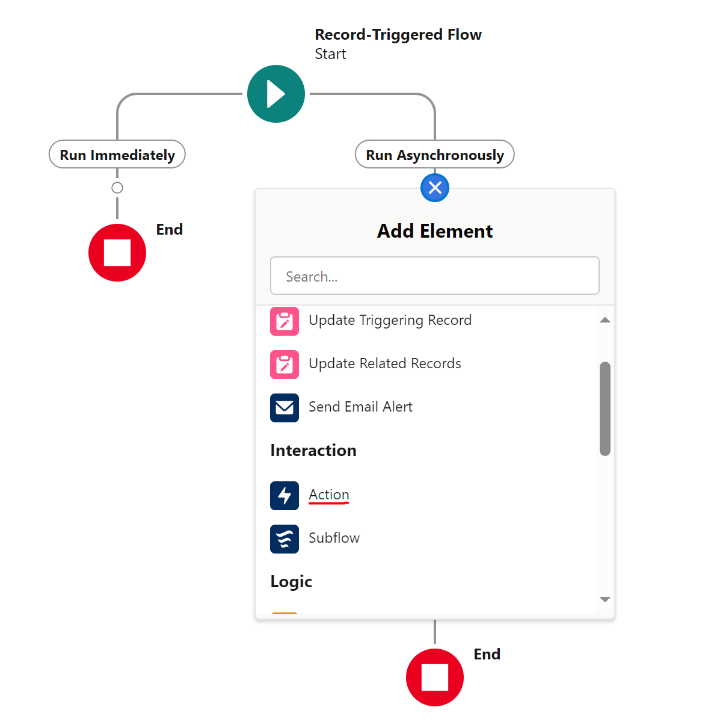This screenshot has width=720, height=728.
Task: Click the Update Triggering Record icon
Action: 285,321
